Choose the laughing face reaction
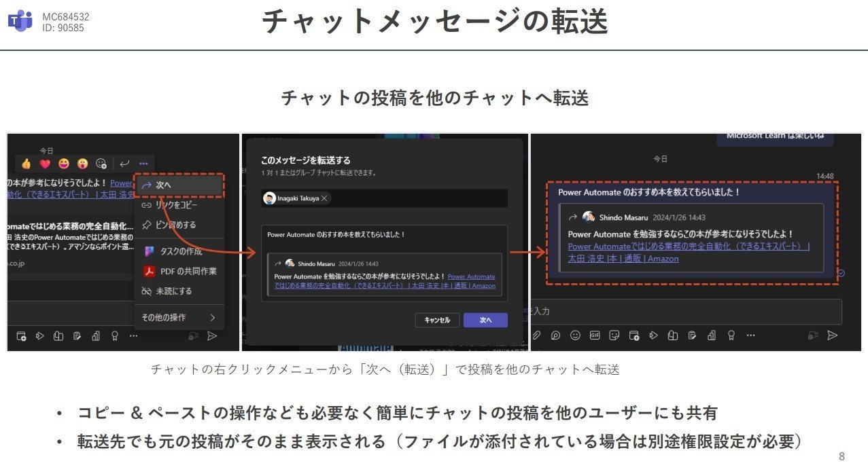This screenshot has height=476, width=868. point(64,163)
